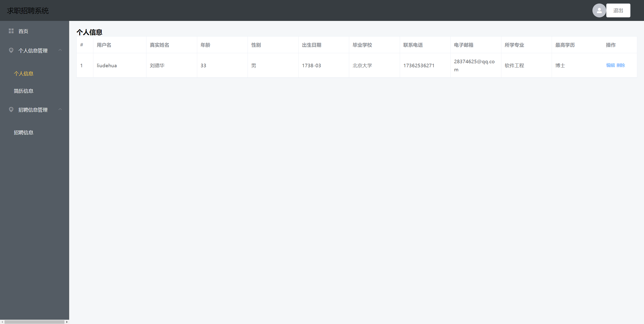Click the 求职招聘系统 title
Viewport: 644px width, 324px height.
(28, 11)
